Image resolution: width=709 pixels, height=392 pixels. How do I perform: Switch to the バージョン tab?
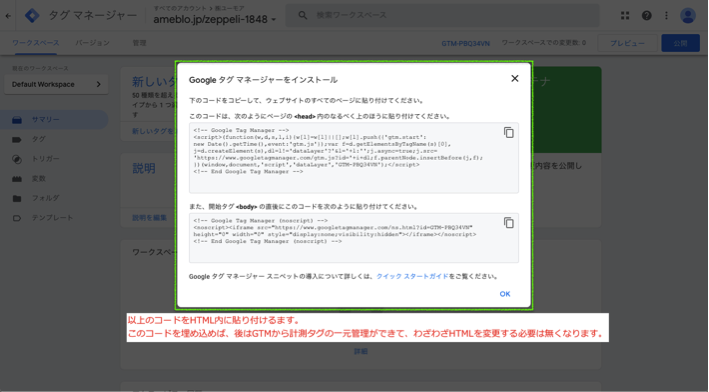pos(92,43)
